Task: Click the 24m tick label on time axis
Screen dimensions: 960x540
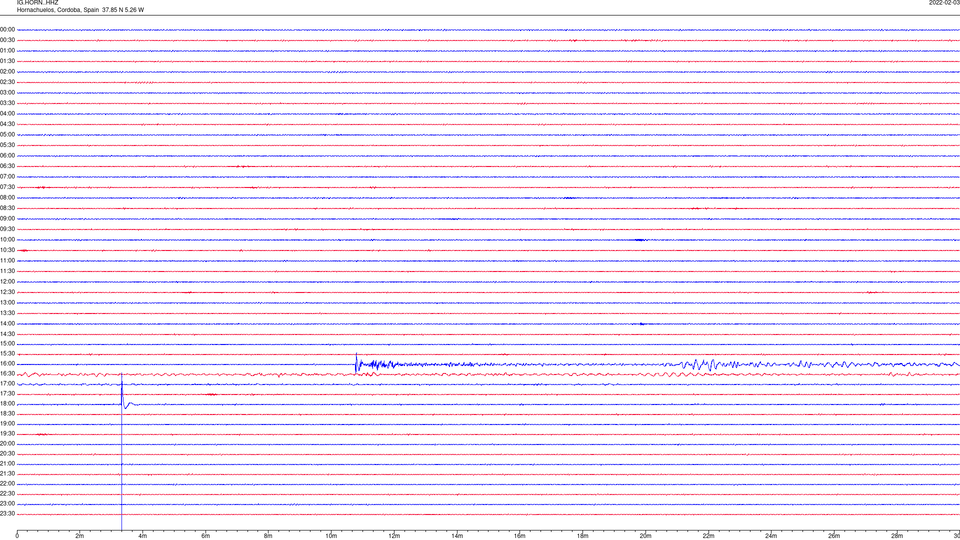Action: pyautogui.click(x=771, y=536)
